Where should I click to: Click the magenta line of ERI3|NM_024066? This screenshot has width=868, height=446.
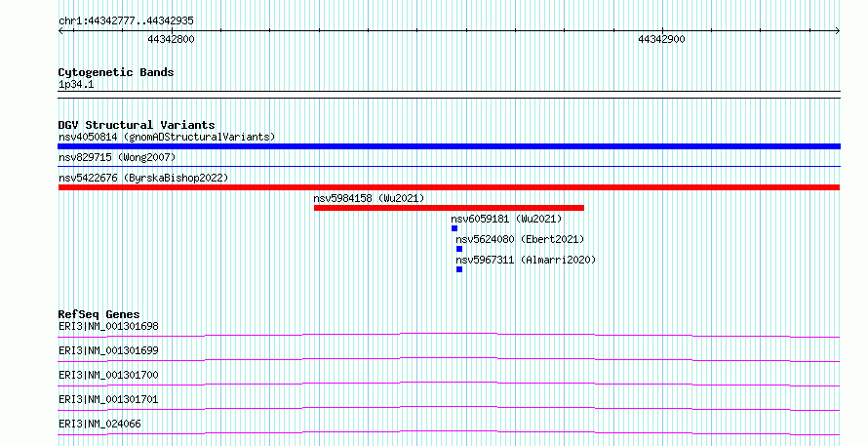click(x=449, y=432)
